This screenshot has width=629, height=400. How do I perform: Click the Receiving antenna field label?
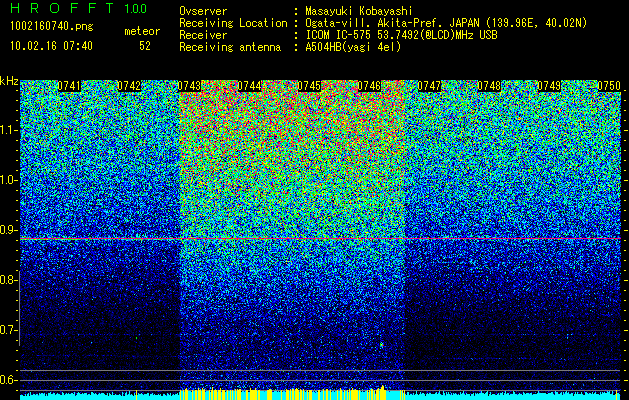230,47
